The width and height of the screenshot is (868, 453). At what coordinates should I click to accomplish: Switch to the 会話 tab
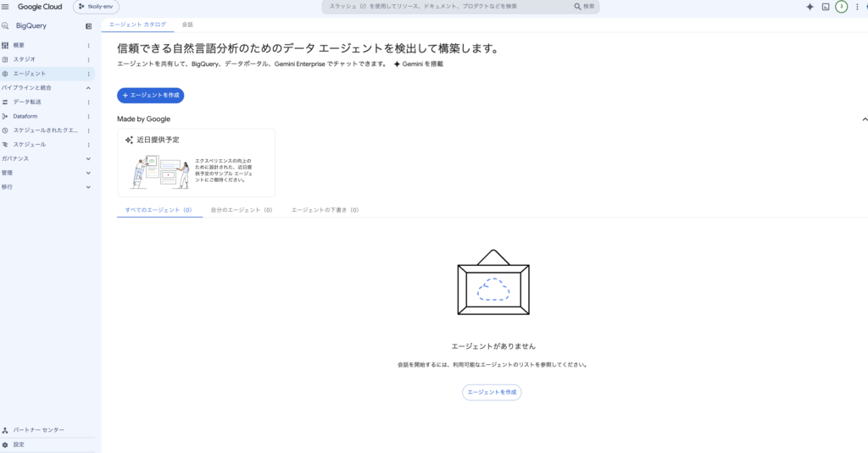187,25
